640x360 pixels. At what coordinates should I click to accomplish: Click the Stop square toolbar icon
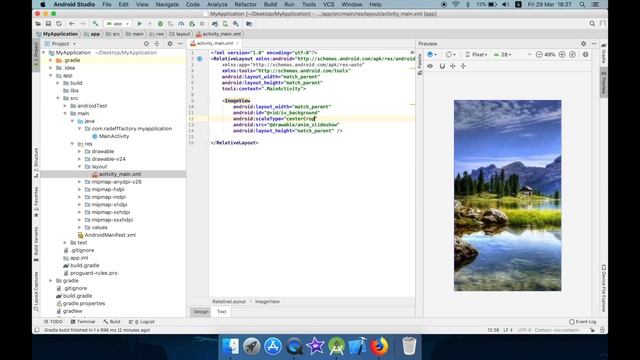pos(202,24)
